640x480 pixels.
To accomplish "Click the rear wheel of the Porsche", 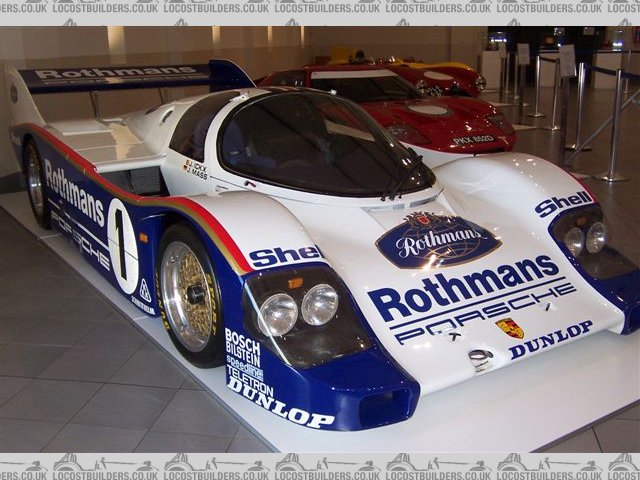I will point(36,182).
